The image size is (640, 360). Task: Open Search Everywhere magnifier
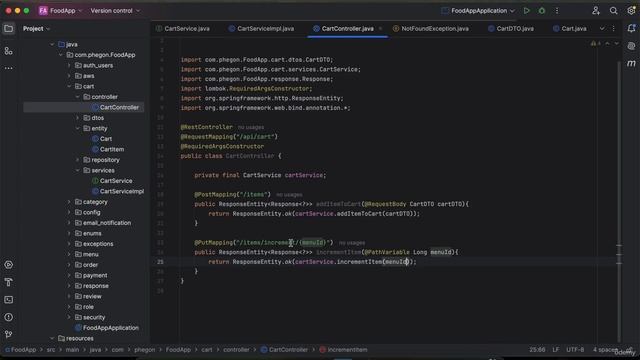613,11
